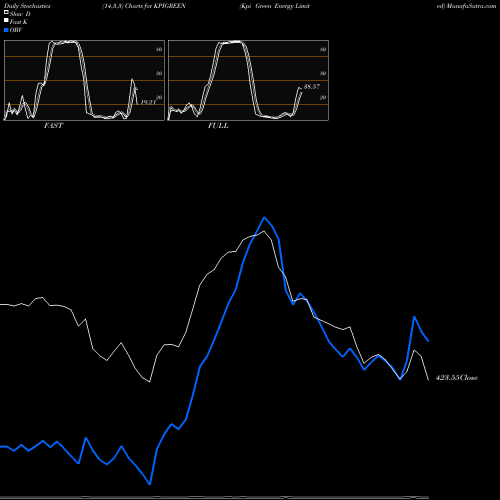Image resolution: width=500 pixels, height=500 pixels.
Task: Click the 'FAST' chart caption
Action: click(53, 126)
